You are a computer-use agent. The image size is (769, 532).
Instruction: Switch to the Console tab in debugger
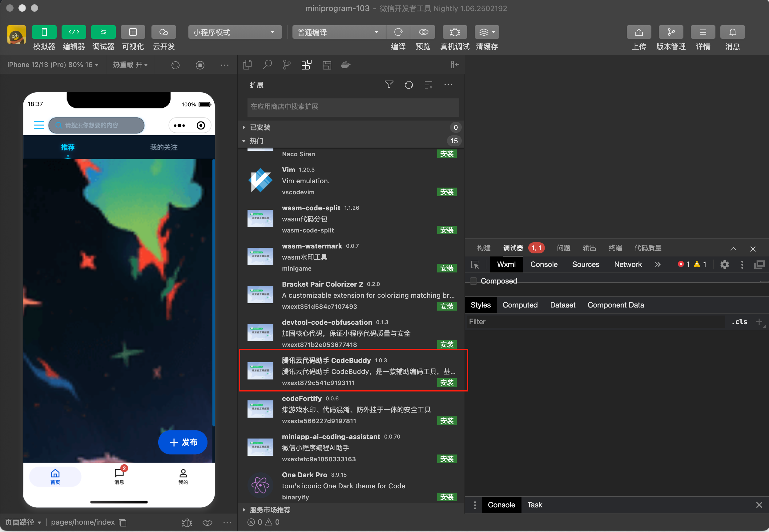pos(544,264)
